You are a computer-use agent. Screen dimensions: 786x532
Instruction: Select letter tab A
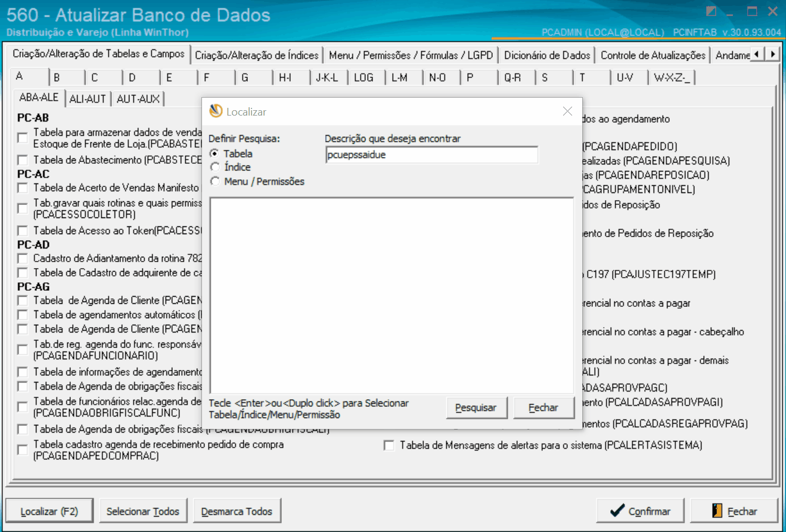(29, 76)
